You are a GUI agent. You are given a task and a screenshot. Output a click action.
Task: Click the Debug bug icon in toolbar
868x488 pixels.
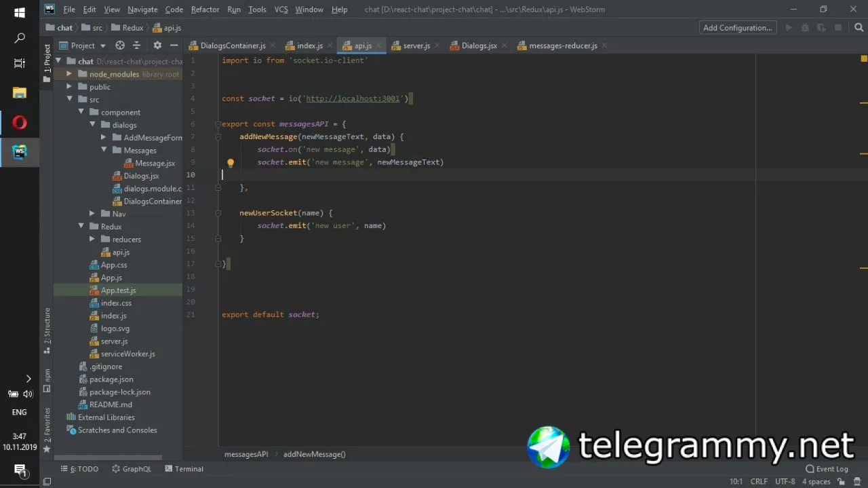pyautogui.click(x=805, y=28)
